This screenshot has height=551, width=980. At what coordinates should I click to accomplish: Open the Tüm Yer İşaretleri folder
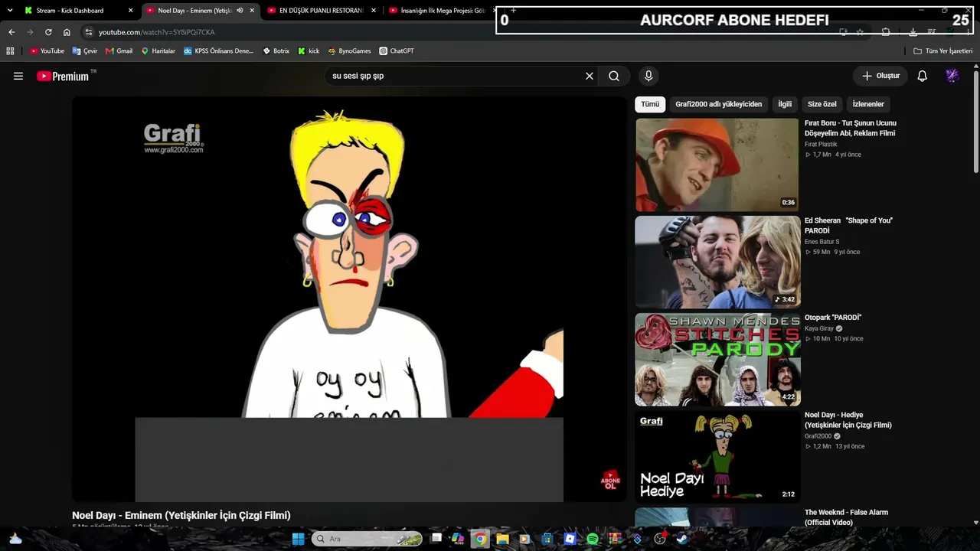pyautogui.click(x=942, y=51)
